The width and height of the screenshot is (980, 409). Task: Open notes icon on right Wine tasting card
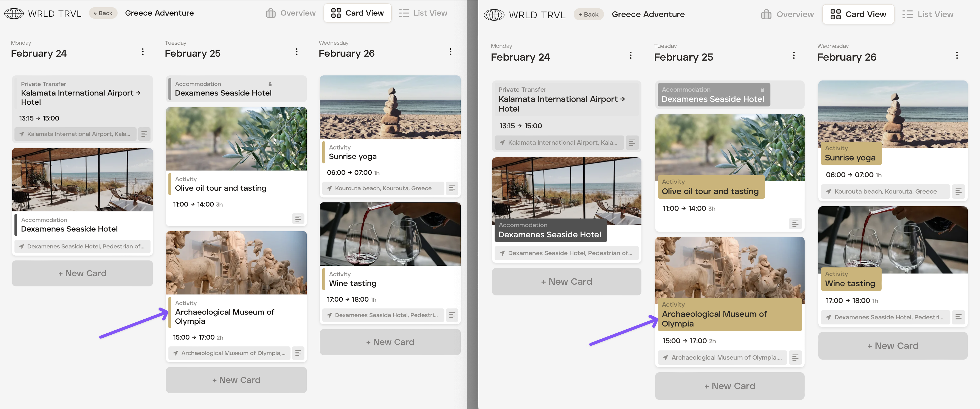958,317
